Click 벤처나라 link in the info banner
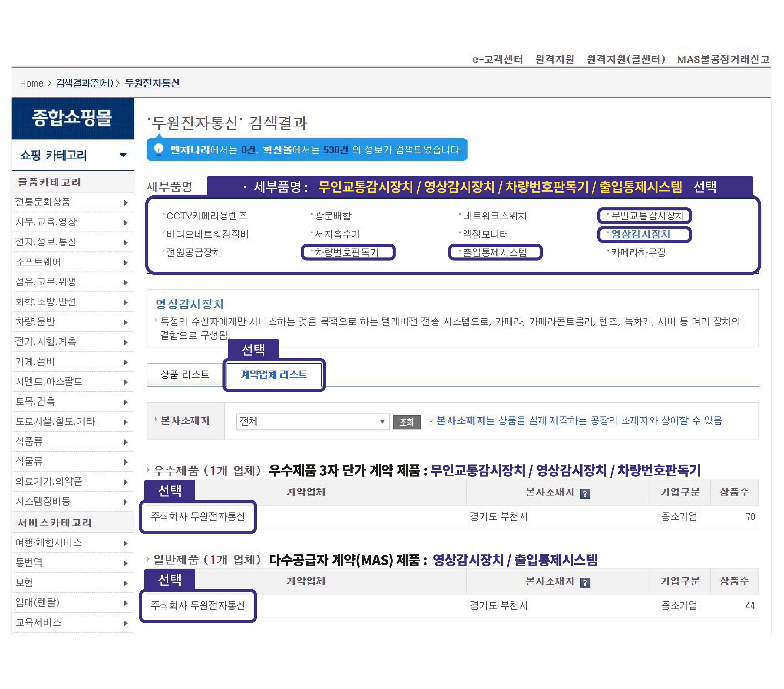The height and width of the screenshot is (689, 784). pos(190,150)
